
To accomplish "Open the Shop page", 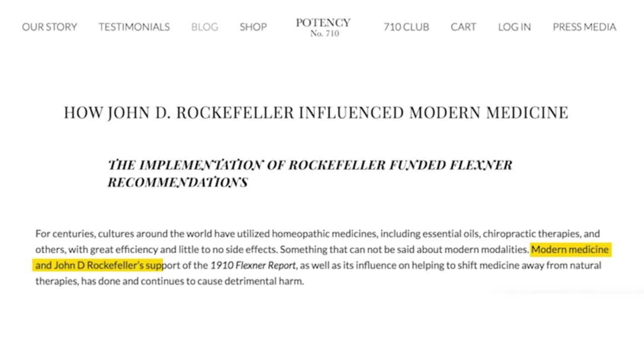I will pyautogui.click(x=253, y=27).
